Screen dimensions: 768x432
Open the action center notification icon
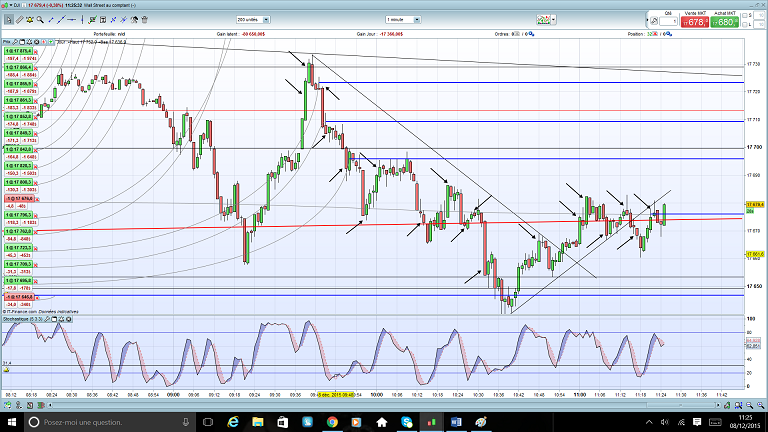[697, 422]
